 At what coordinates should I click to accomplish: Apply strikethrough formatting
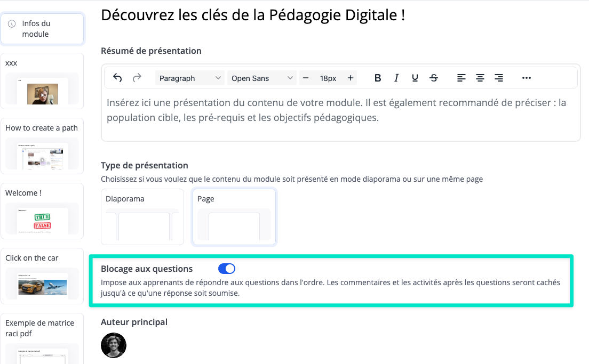tap(434, 78)
